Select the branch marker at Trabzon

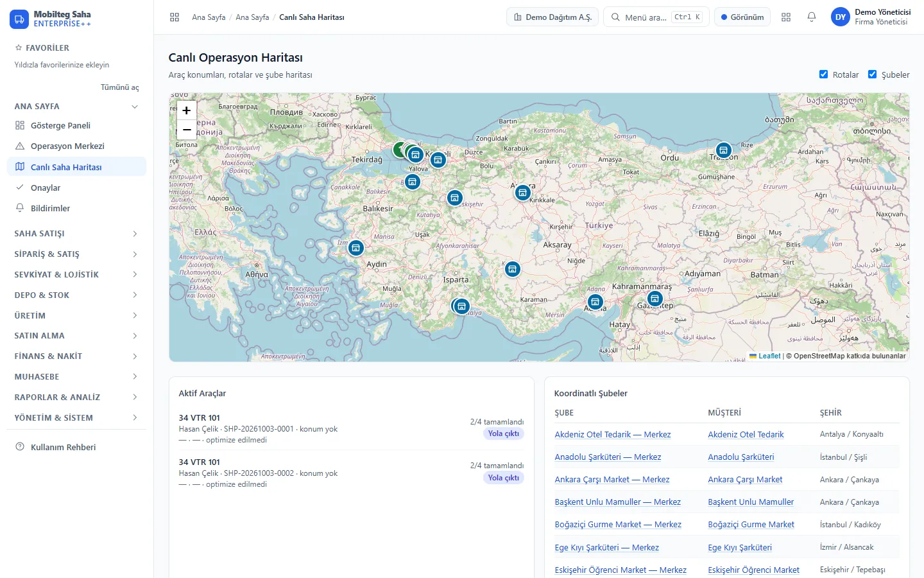pyautogui.click(x=724, y=150)
